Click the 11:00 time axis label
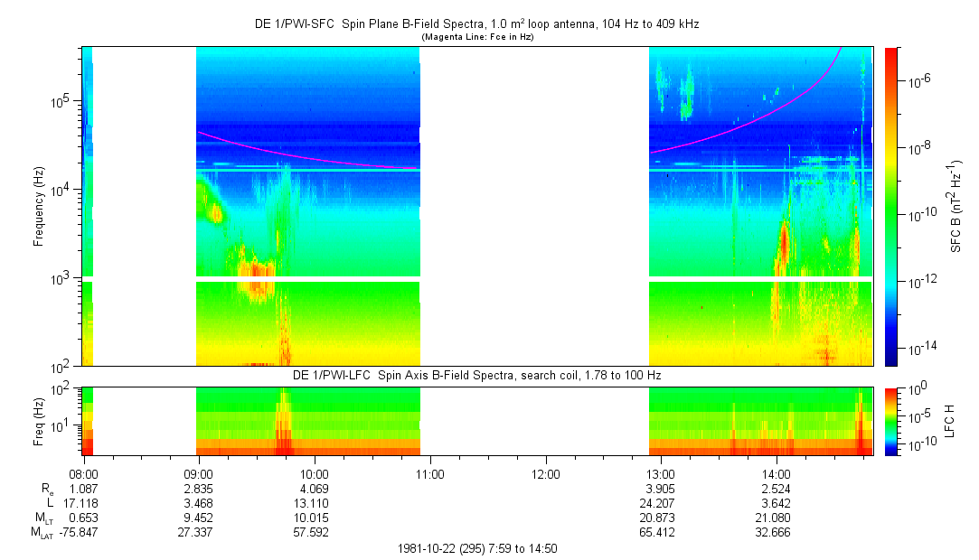The height and width of the screenshot is (560, 979). tap(430, 473)
